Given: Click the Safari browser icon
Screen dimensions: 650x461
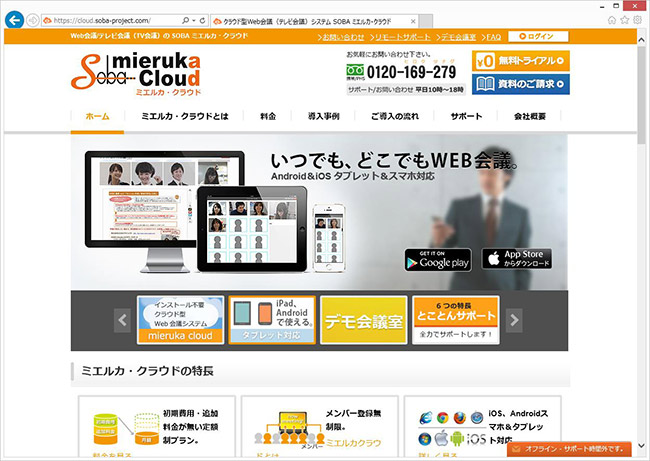Looking at the screenshot, I should [x=477, y=417].
